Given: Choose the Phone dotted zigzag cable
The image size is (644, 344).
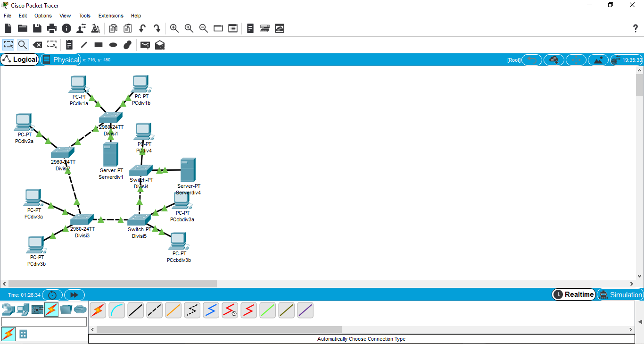Looking at the screenshot, I should point(192,310).
